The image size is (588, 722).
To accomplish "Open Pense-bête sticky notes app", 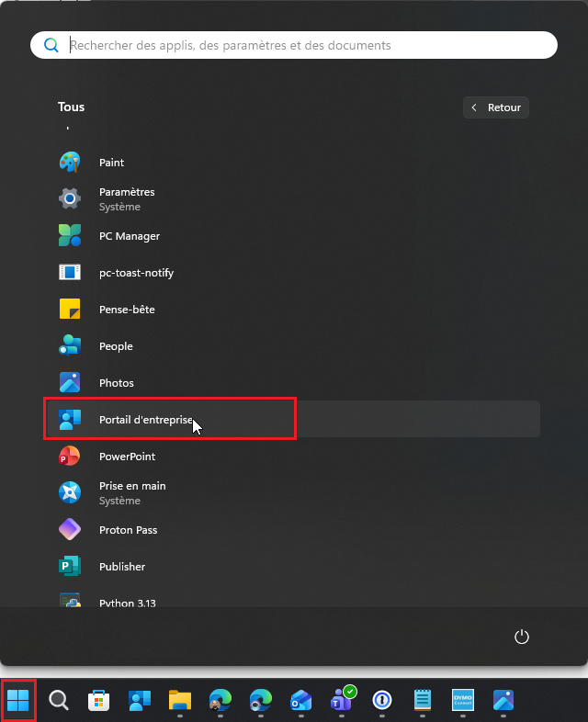I will [x=126, y=310].
